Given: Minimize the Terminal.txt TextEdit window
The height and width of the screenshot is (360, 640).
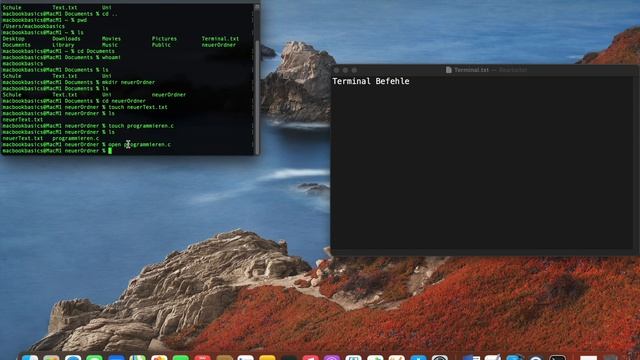Looking at the screenshot, I should 345,70.
